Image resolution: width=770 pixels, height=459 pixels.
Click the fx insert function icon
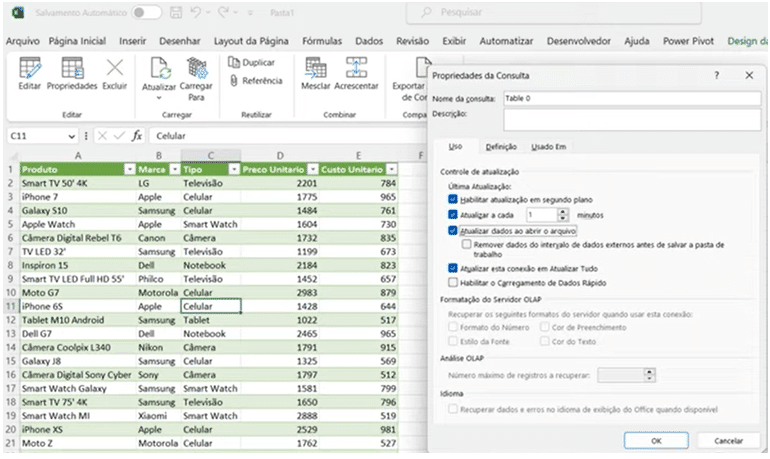[137, 135]
